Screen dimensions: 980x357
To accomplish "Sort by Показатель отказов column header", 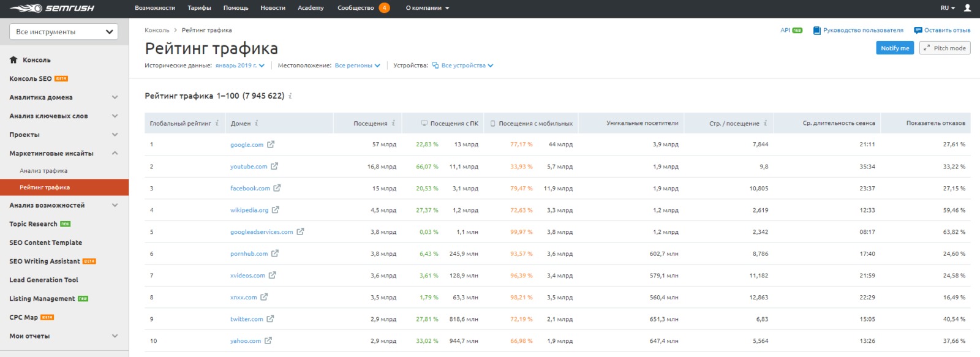I will point(935,123).
